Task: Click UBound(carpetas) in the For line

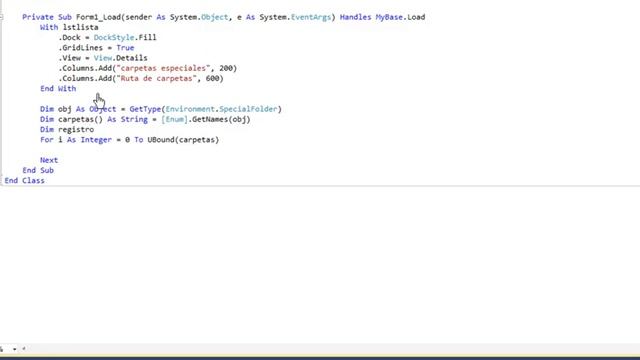Action: click(183, 140)
